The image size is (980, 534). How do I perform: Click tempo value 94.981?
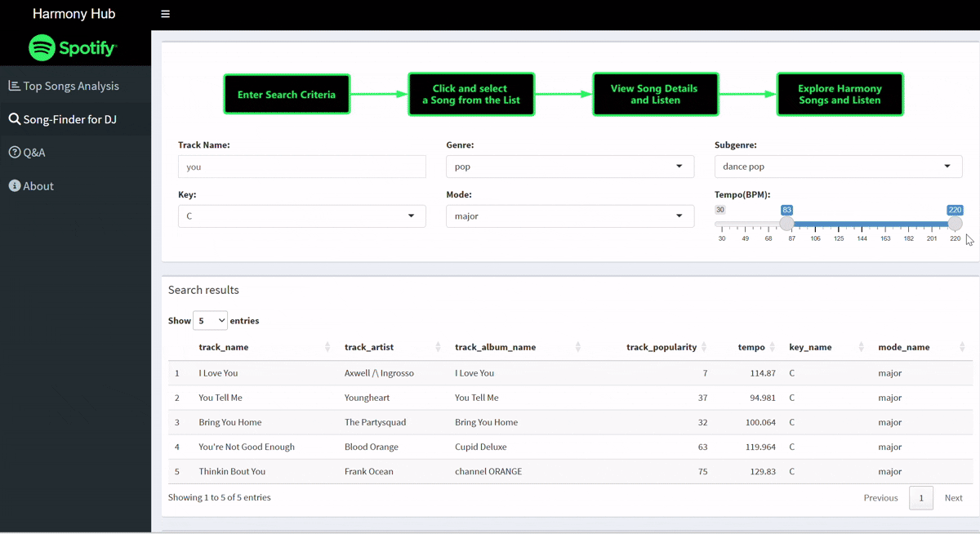pos(763,398)
